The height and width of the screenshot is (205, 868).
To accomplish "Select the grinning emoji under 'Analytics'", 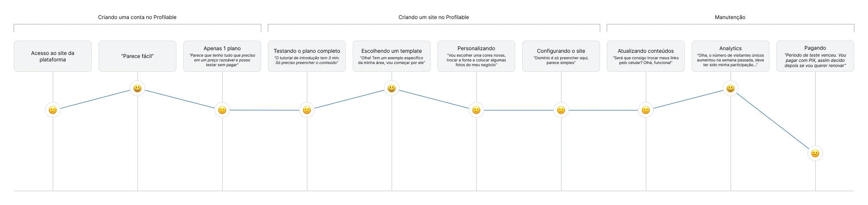I will pos(731,89).
